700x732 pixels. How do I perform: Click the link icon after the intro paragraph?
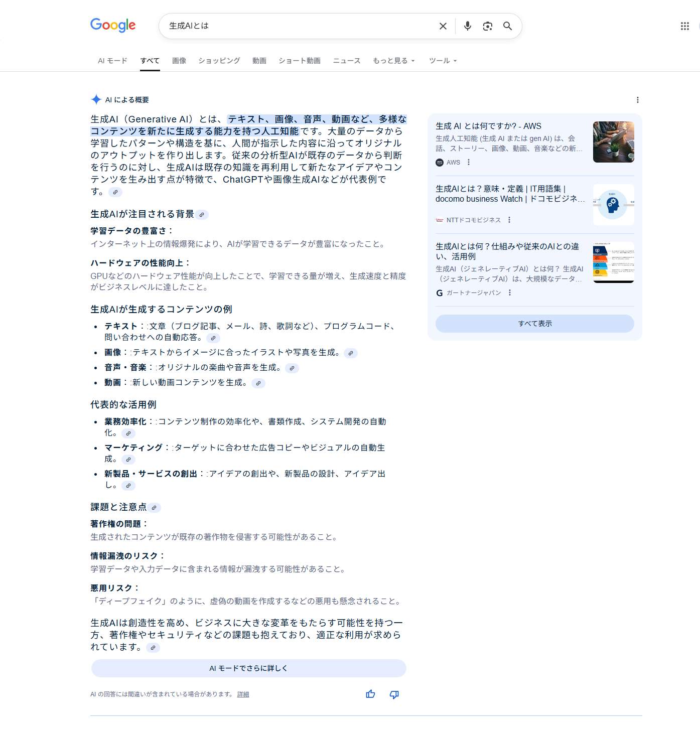point(115,192)
